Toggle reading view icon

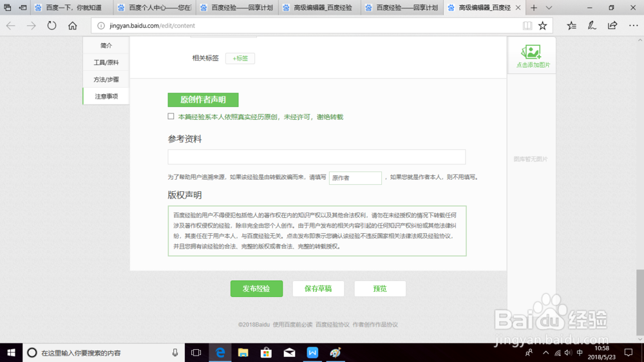527,26
